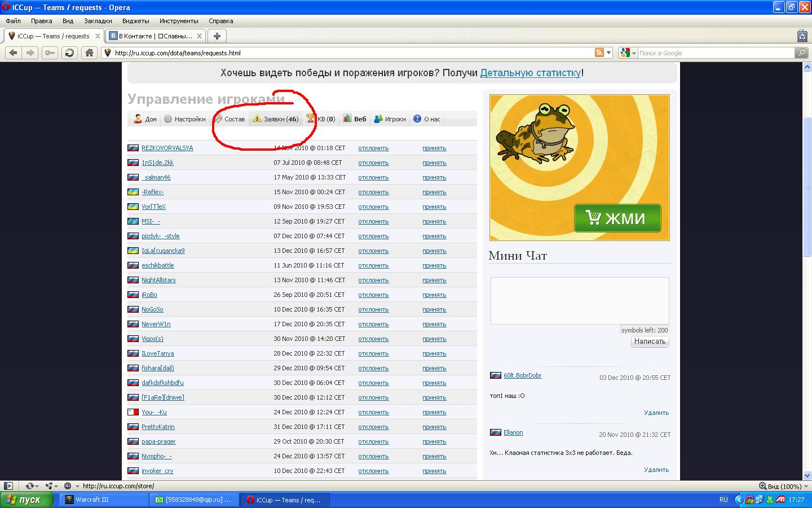
Task: Open the Игроки players tab
Action: 390,119
